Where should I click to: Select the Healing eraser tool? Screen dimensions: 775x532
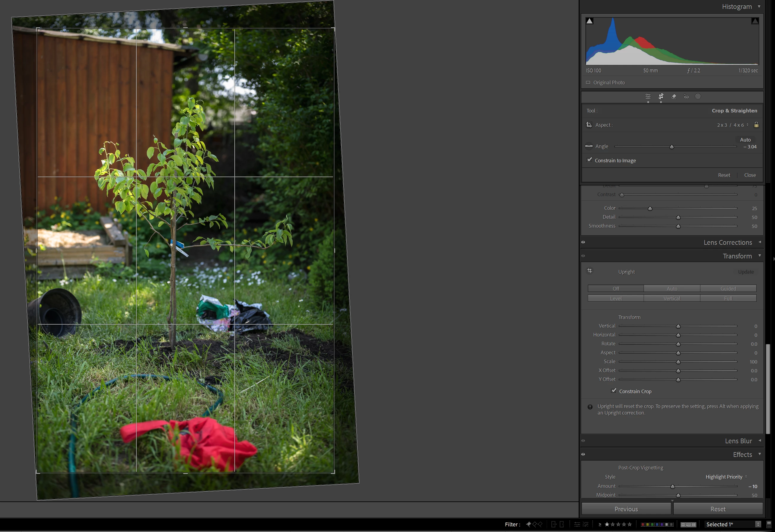[674, 96]
